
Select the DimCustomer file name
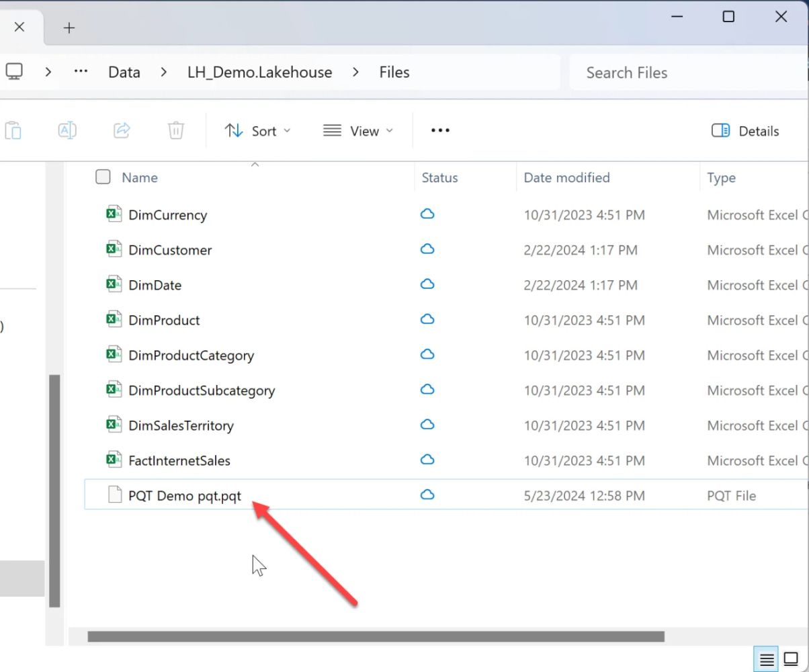[170, 250]
